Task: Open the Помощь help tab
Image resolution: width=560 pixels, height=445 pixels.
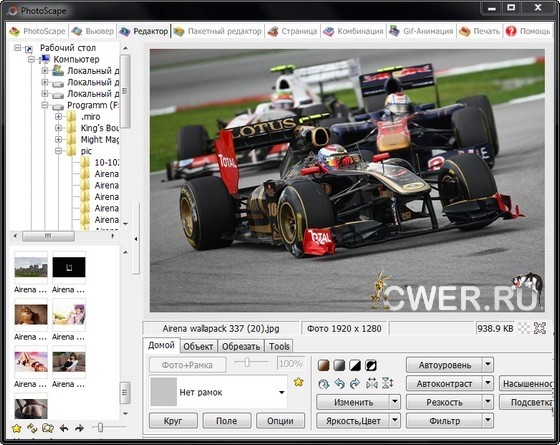Action: tap(528, 31)
